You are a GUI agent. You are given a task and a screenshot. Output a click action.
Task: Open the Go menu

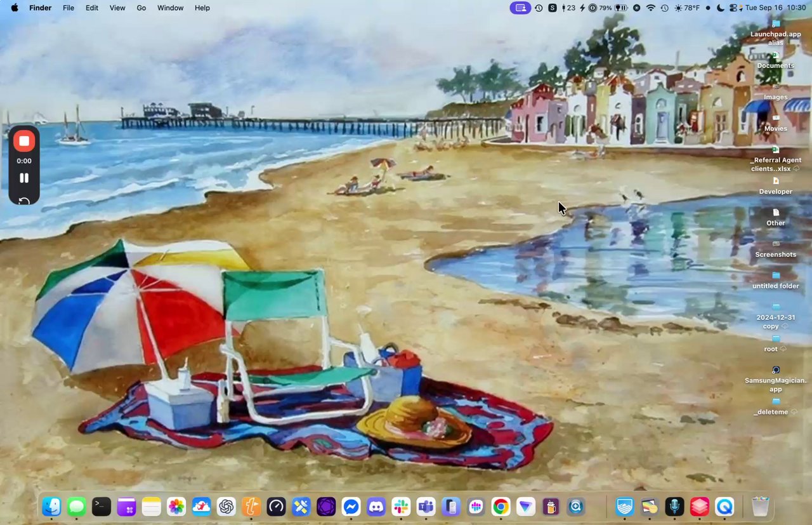click(141, 8)
